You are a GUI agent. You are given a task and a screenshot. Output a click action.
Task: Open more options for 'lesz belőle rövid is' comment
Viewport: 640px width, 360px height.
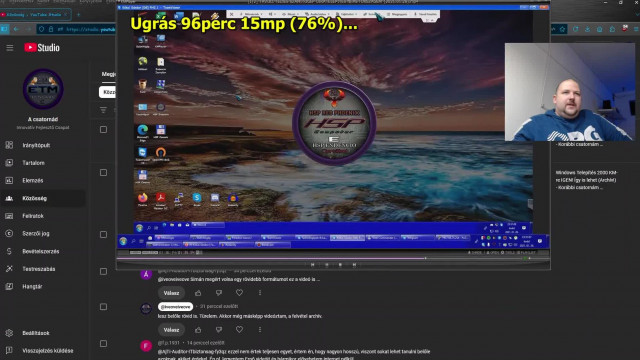point(260,329)
